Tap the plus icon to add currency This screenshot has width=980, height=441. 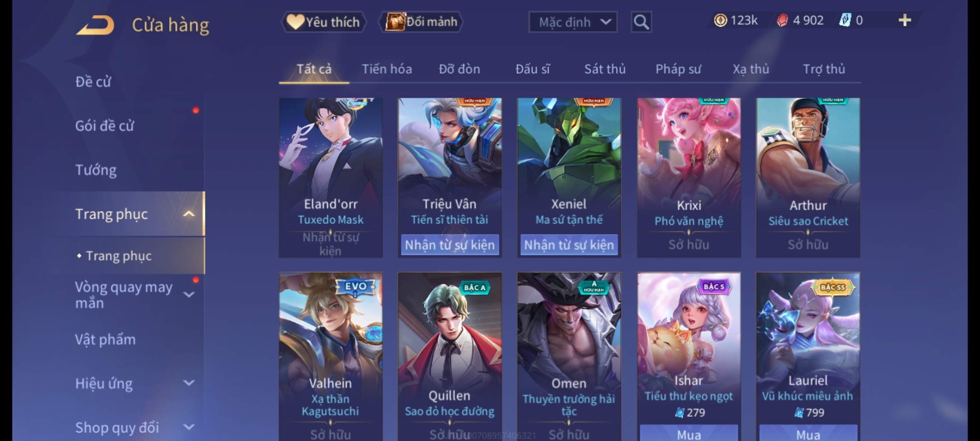click(x=904, y=20)
